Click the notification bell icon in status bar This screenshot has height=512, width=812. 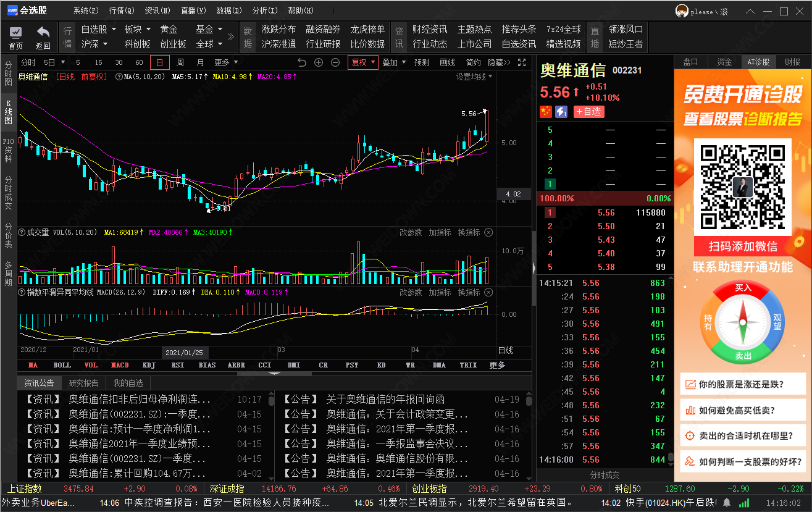coord(727,503)
